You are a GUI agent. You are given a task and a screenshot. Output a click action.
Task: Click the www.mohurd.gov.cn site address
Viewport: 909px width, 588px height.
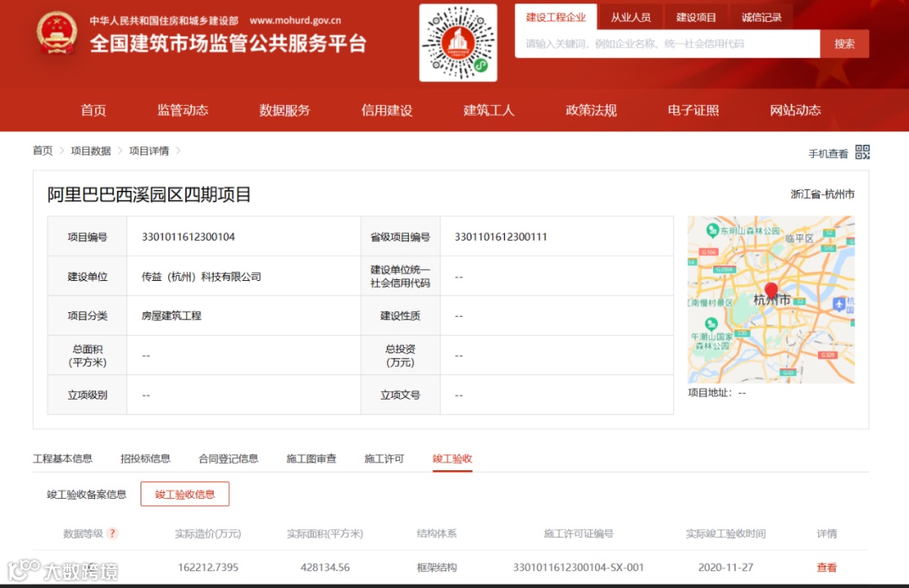[x=295, y=20]
